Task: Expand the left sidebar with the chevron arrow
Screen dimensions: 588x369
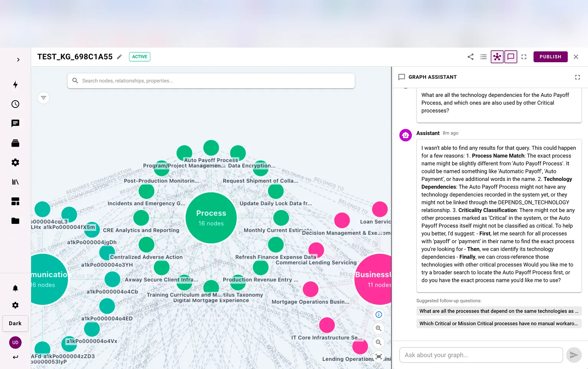Action: pyautogui.click(x=18, y=60)
